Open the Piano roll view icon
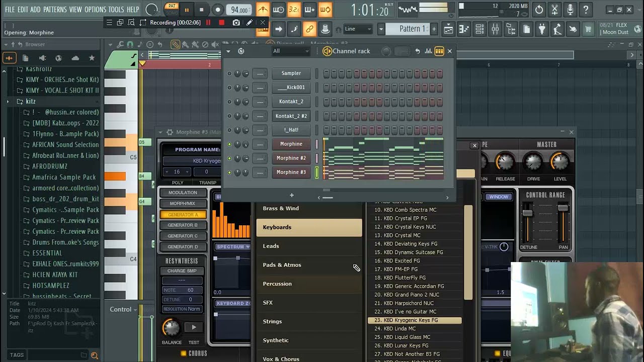Image resolution: width=644 pixels, height=362 pixels. 464,29
